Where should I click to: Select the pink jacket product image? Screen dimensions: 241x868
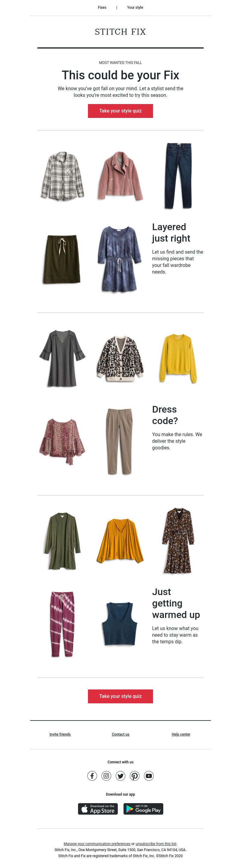point(120,176)
